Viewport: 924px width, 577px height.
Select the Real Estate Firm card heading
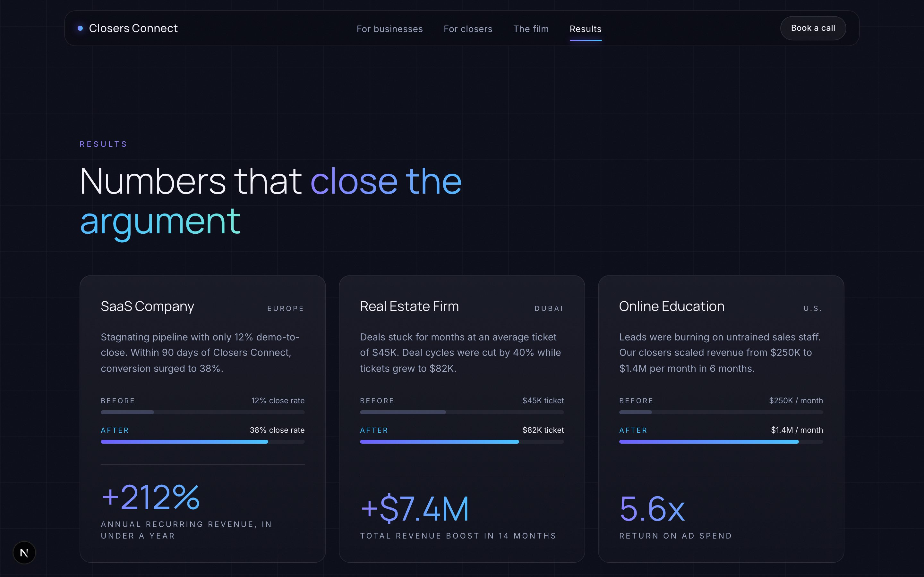(409, 306)
